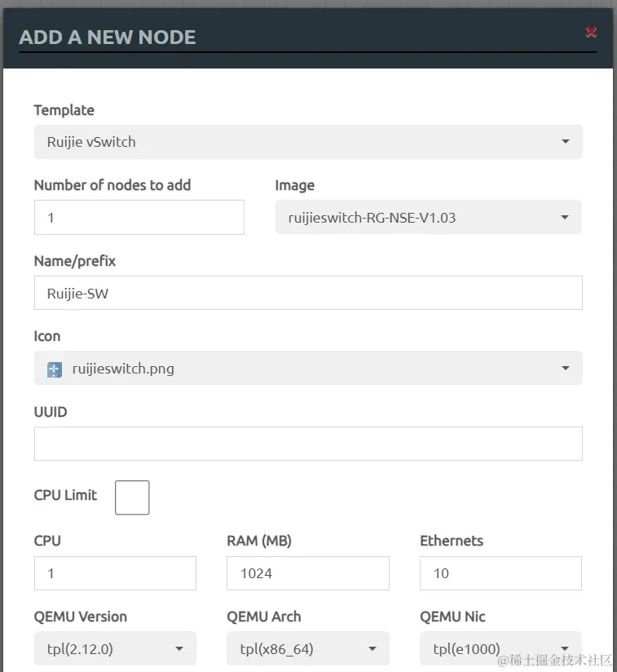Close the Add a New Node dialog

point(592,33)
